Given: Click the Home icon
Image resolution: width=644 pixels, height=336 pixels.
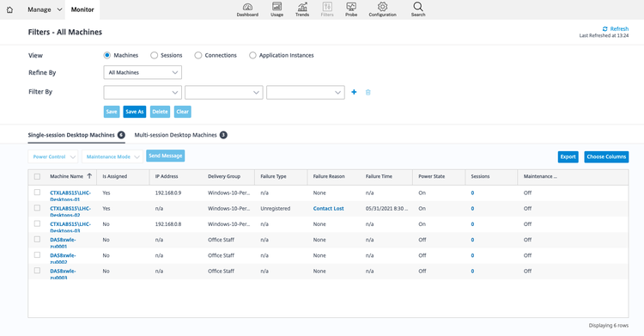Looking at the screenshot, I should click(9, 9).
